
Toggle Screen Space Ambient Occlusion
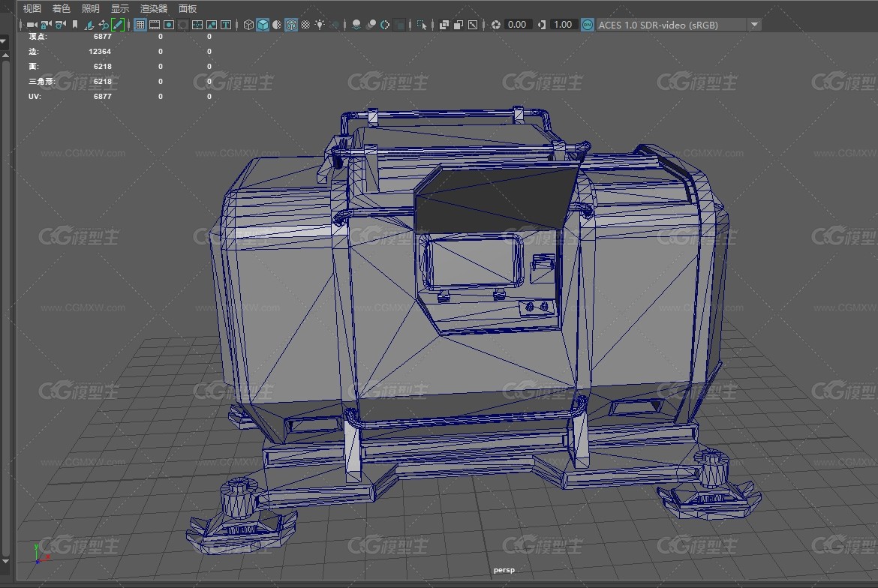point(356,25)
